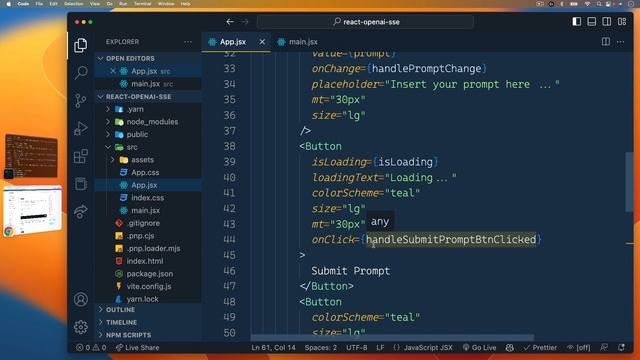640x360 pixels.
Task: Open the Manage gear icon
Action: click(x=81, y=327)
